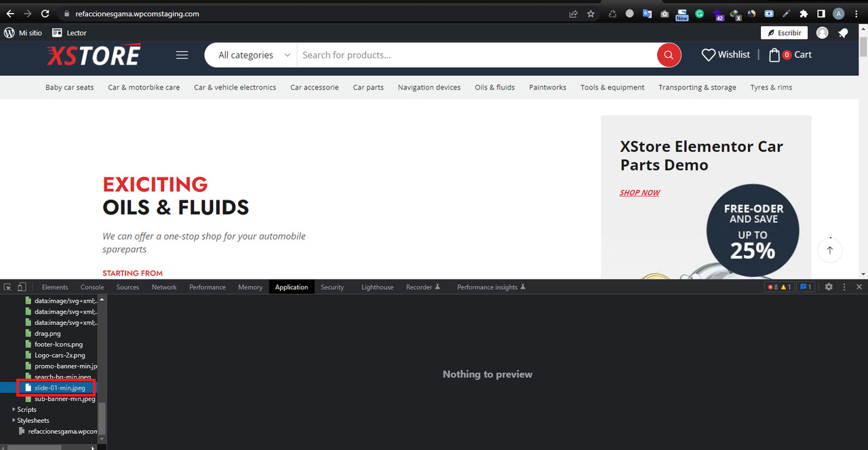Go to Car & motorbike care category
Image resolution: width=868 pixels, height=450 pixels.
[x=144, y=88]
